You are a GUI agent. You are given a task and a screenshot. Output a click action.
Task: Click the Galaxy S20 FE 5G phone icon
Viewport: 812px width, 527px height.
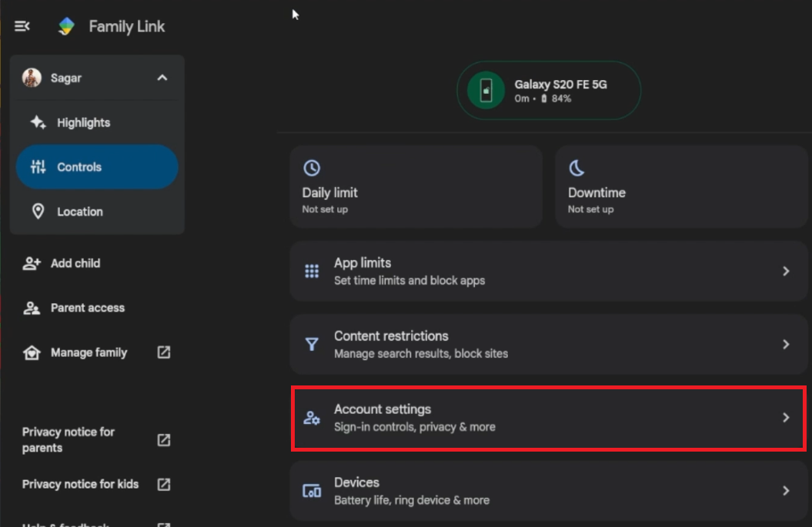[486, 90]
